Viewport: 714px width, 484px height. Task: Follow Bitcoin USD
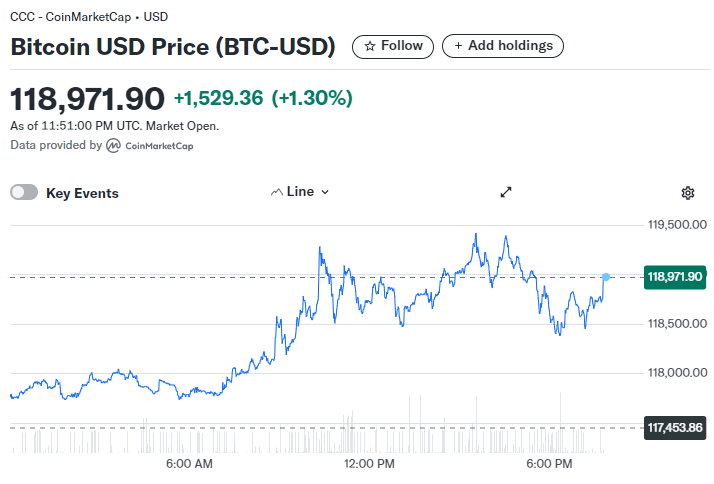[x=393, y=46]
